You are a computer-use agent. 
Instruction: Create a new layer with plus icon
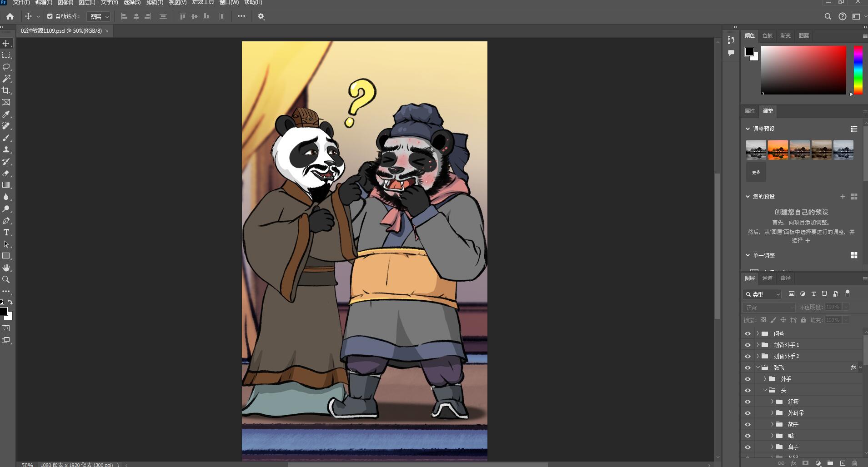(843, 463)
